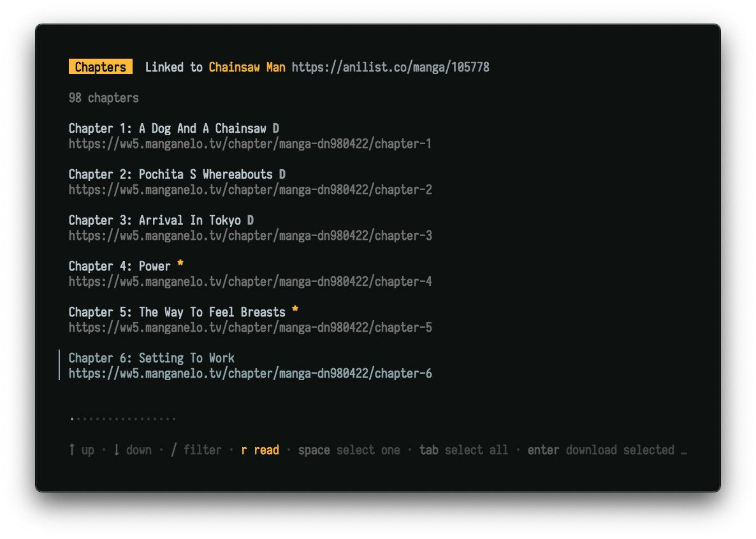Open the anilist.co manga URL
The width and height of the screenshot is (756, 539).
390,67
